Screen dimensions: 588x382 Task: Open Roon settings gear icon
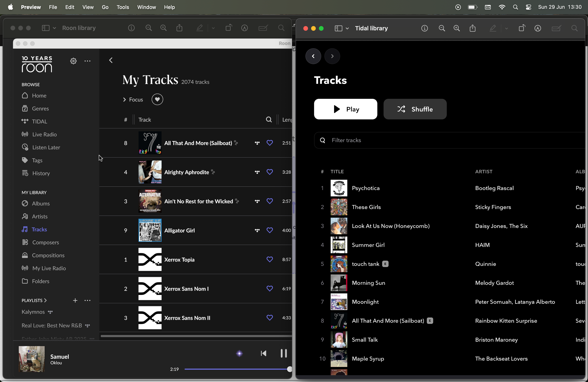click(73, 61)
